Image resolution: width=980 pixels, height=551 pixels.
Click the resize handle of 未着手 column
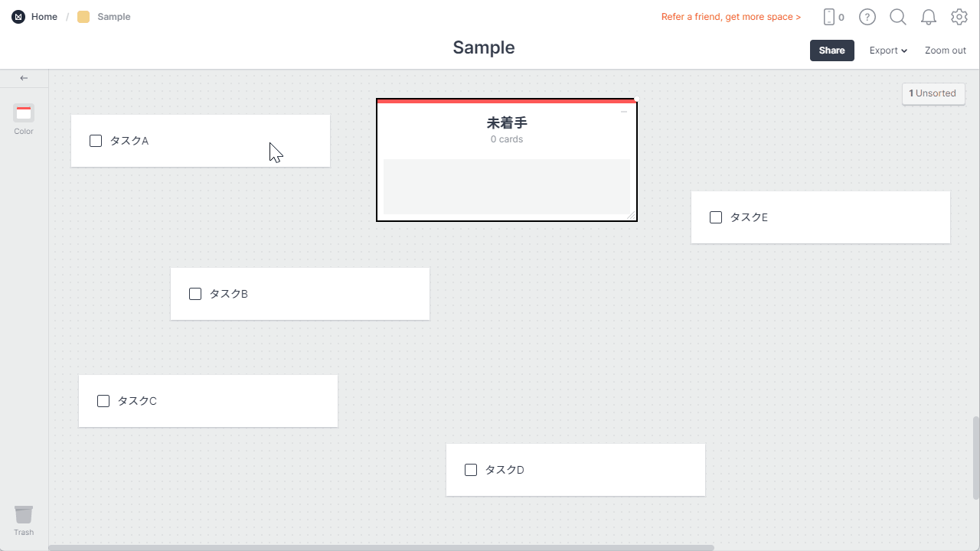632,217
